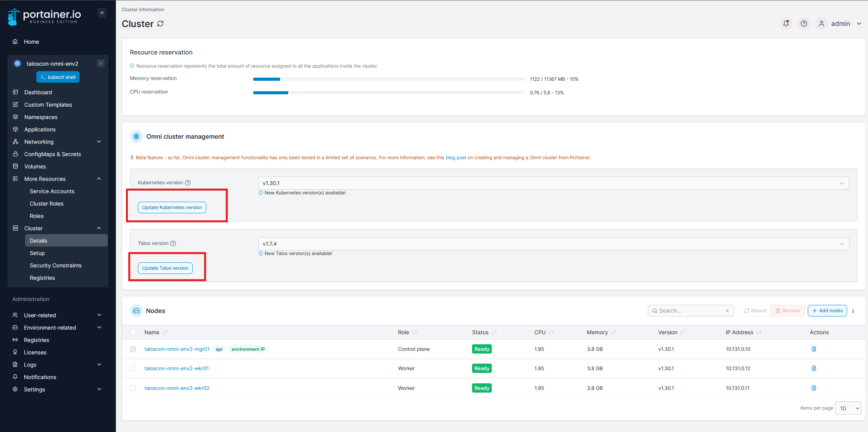
Task: Click the Nodes section drive icon
Action: 136,311
